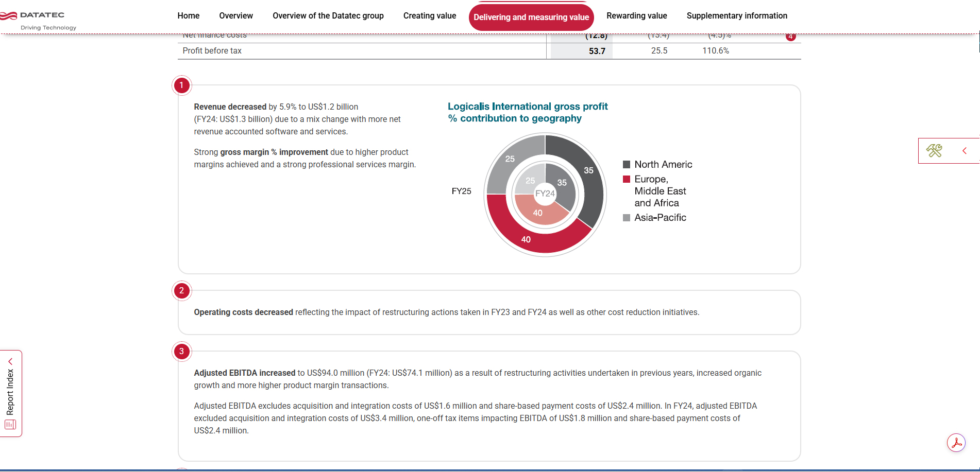Click the North America legend swatch
The image size is (980, 472).
click(x=627, y=165)
